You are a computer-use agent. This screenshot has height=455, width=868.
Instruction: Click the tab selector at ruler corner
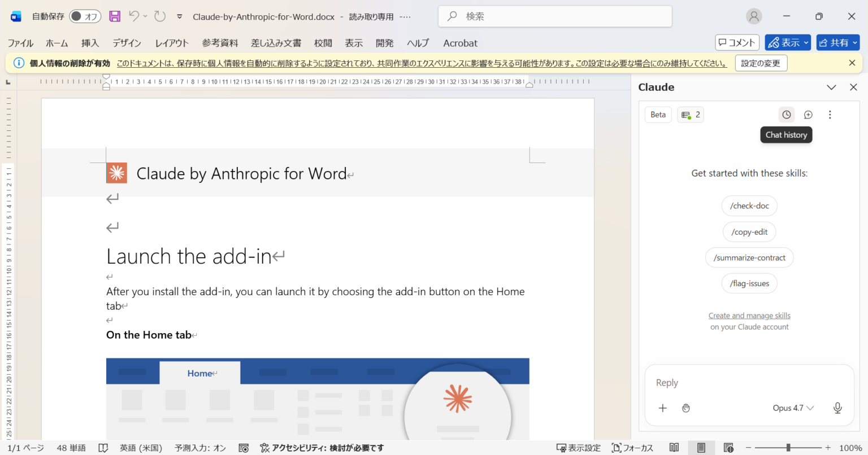click(x=8, y=82)
